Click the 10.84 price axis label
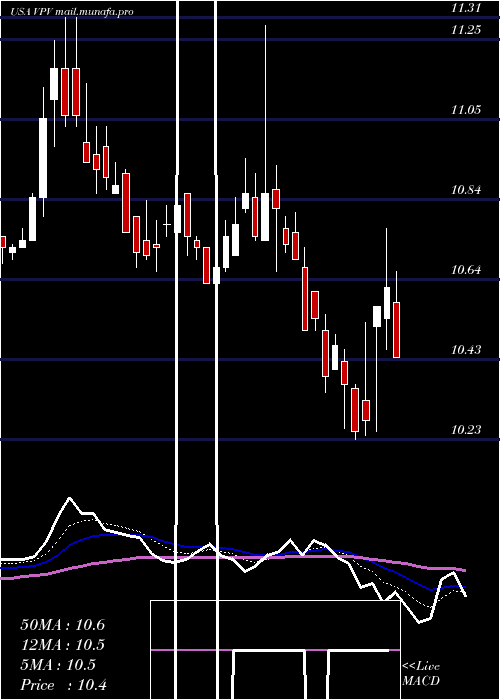Viewport: 500px width, 700px height. pos(466,190)
